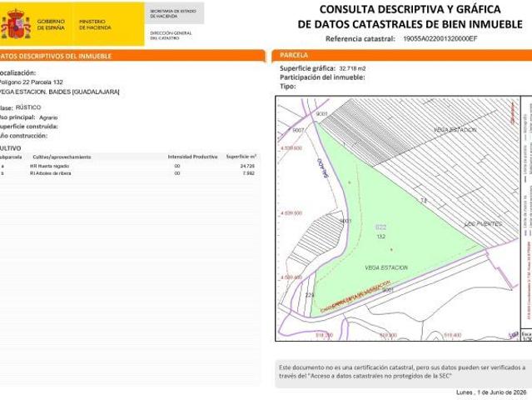Click the Acceso a datos catastrales notice text

coord(402,372)
